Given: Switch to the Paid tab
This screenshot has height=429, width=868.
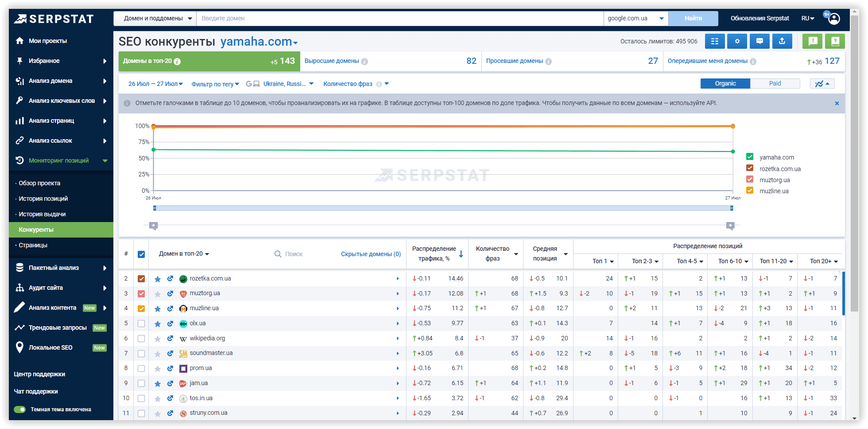Looking at the screenshot, I should tap(775, 83).
